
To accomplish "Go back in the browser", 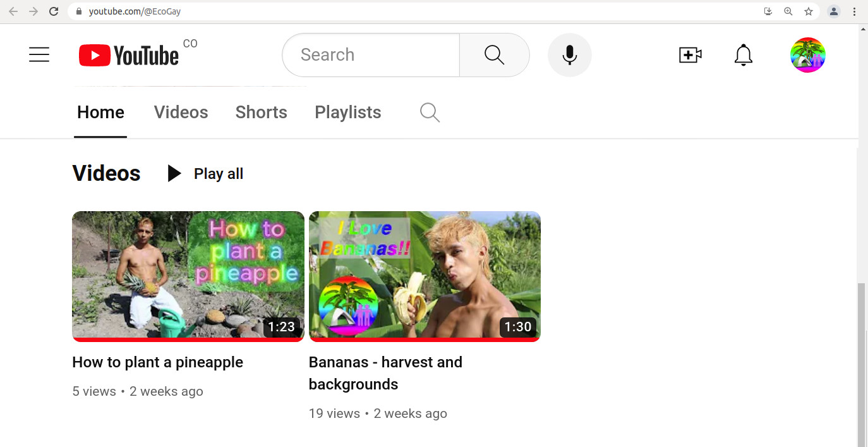I will (x=13, y=11).
